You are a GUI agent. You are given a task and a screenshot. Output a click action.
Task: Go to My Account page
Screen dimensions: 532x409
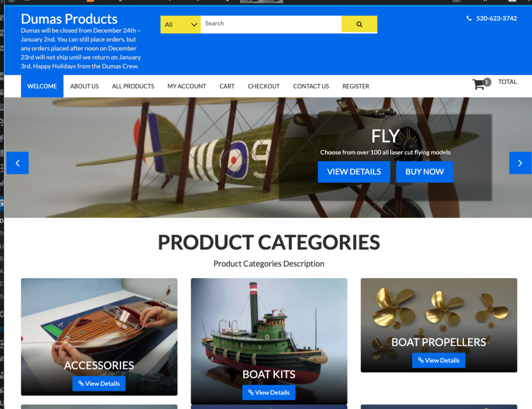187,86
